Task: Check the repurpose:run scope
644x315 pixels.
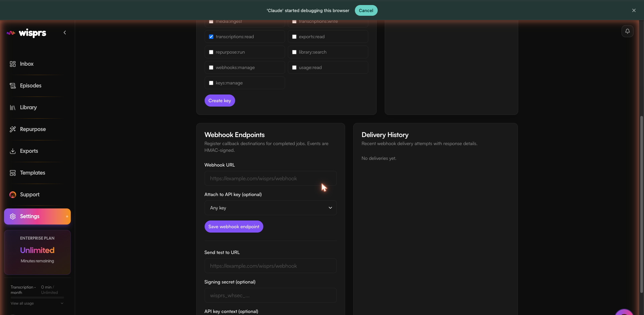Action: (x=211, y=52)
